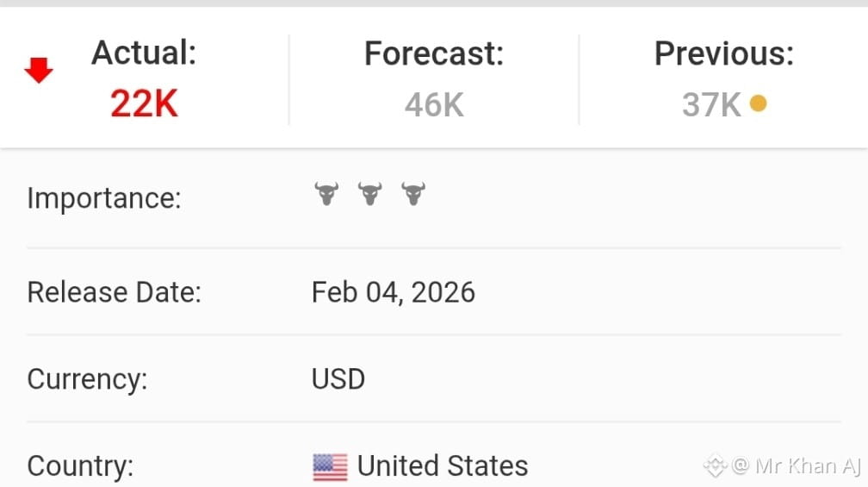Click the Previous heading label
This screenshot has height=487, width=868.
[724, 53]
